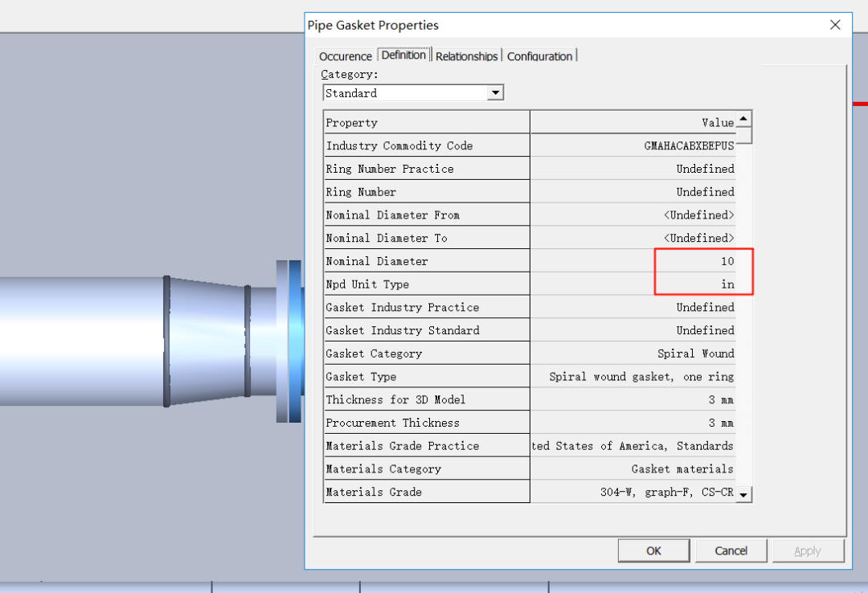This screenshot has height=593, width=868.
Task: Click the property grid scroll up arrow
Action: [743, 118]
